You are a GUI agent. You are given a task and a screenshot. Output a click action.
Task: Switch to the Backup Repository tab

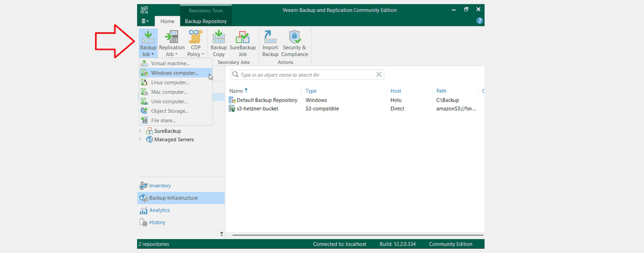[206, 21]
